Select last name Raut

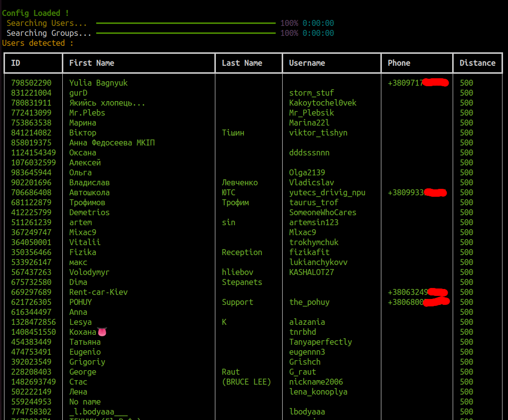[231, 372]
